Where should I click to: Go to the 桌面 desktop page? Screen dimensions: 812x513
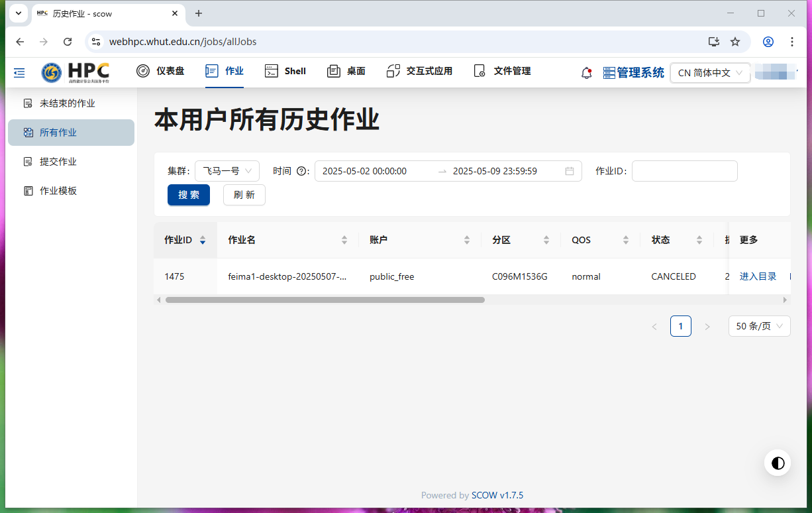[x=346, y=71]
